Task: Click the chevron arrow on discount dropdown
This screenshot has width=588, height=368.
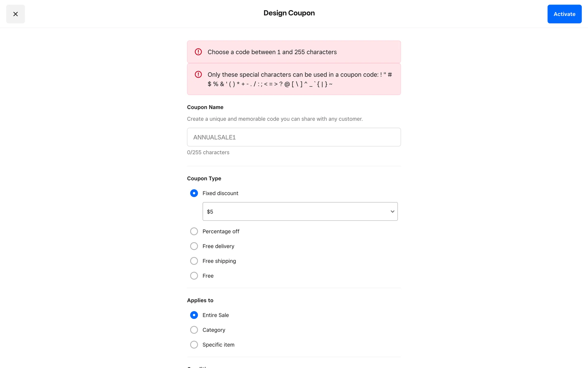Action: (x=392, y=212)
